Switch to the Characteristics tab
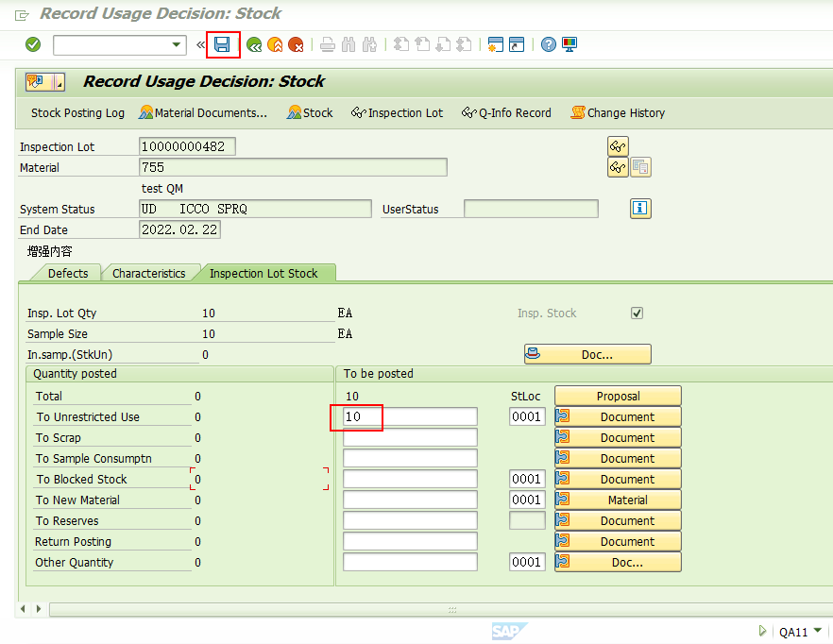The height and width of the screenshot is (644, 833). coord(150,272)
